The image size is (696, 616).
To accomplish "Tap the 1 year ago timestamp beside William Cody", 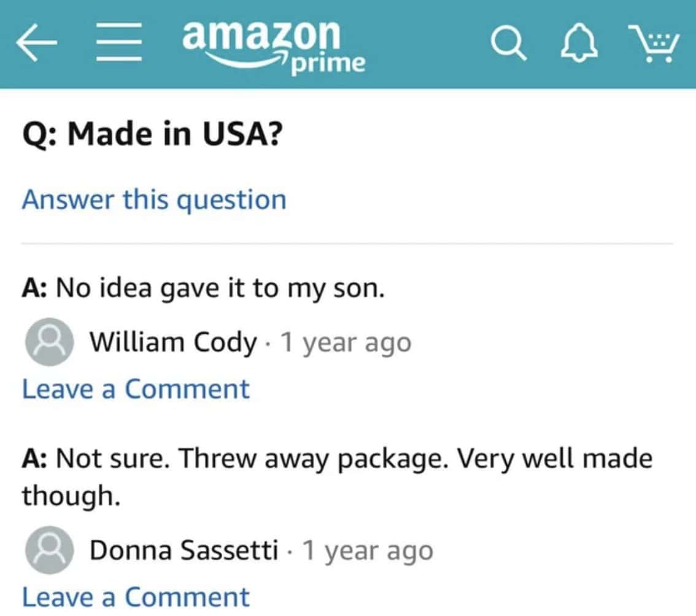I will (x=347, y=342).
